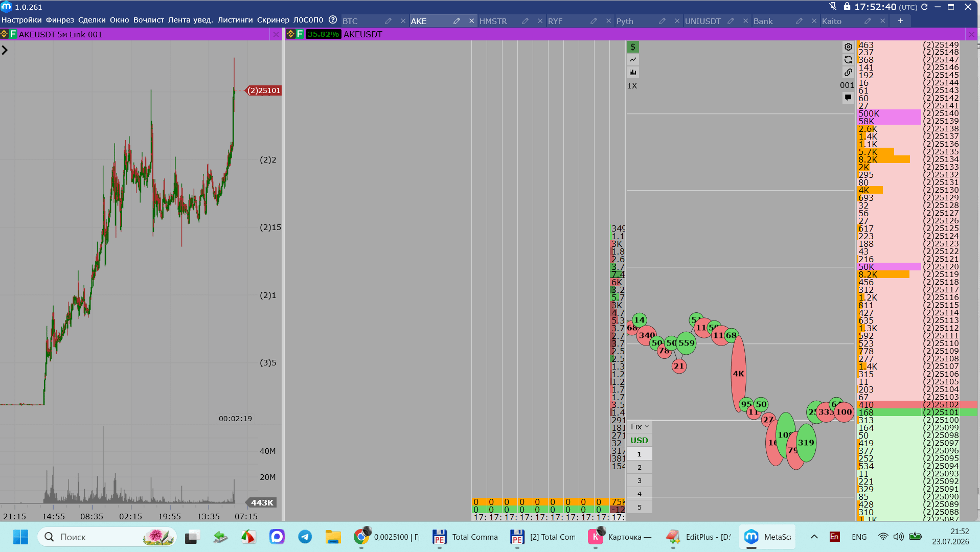This screenshot has width=980, height=552.
Task: Click the help question mark icon
Action: tap(333, 20)
